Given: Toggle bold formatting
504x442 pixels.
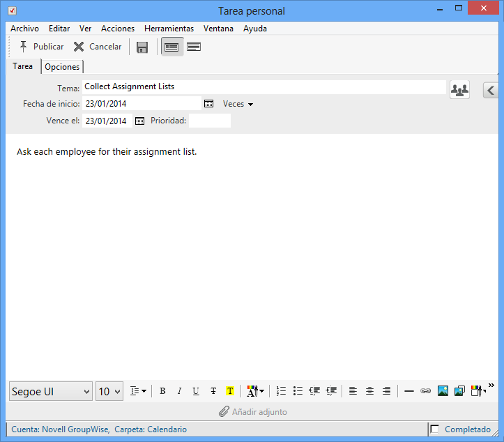Looking at the screenshot, I should tap(162, 391).
